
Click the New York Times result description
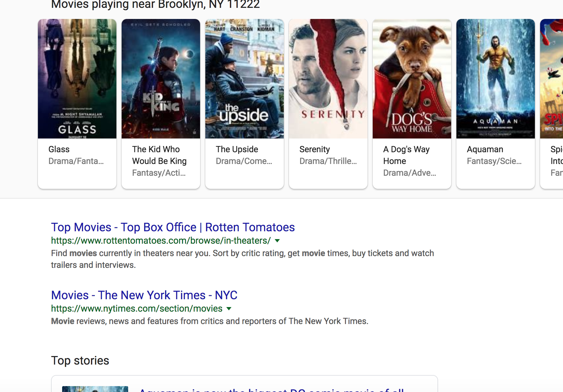pyautogui.click(x=210, y=321)
